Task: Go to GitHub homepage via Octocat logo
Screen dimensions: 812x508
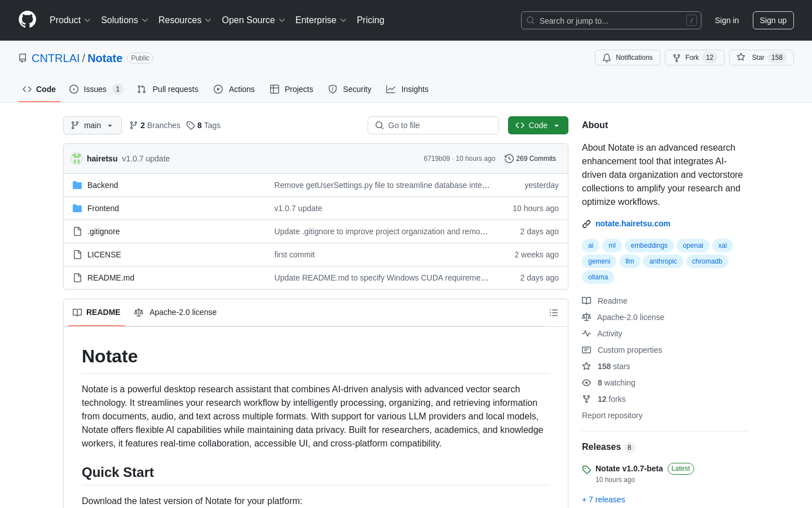Action: pos(27,20)
